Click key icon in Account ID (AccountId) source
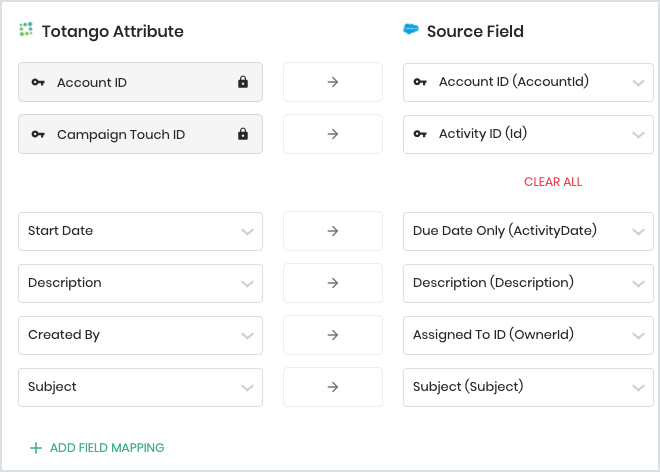The height and width of the screenshot is (472, 660). pyautogui.click(x=420, y=82)
